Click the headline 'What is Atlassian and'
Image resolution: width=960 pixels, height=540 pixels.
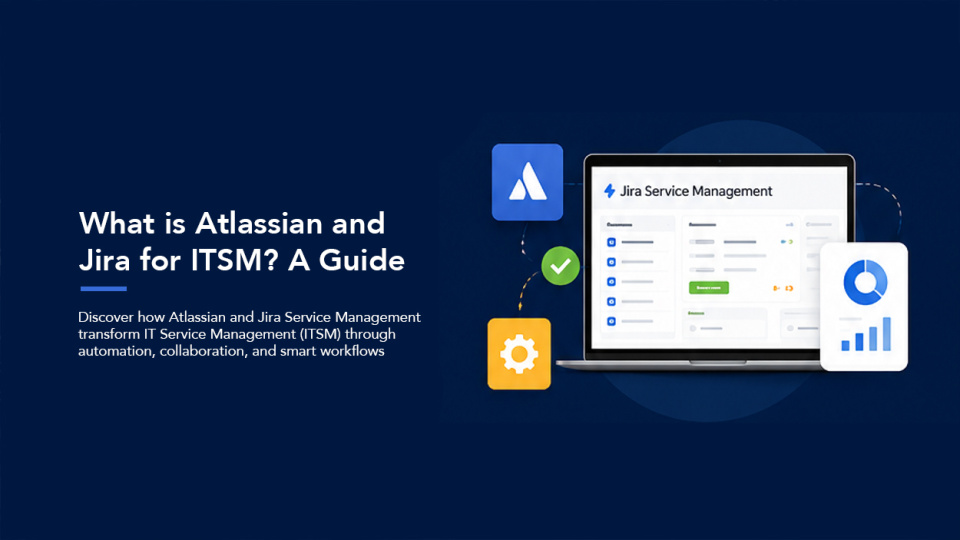tap(232, 223)
